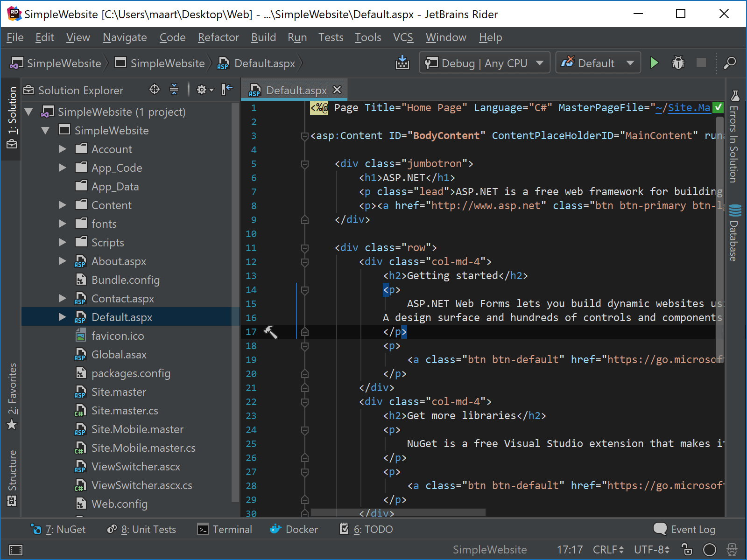Expand Contact.aspx node
The image size is (747, 560).
[63, 298]
